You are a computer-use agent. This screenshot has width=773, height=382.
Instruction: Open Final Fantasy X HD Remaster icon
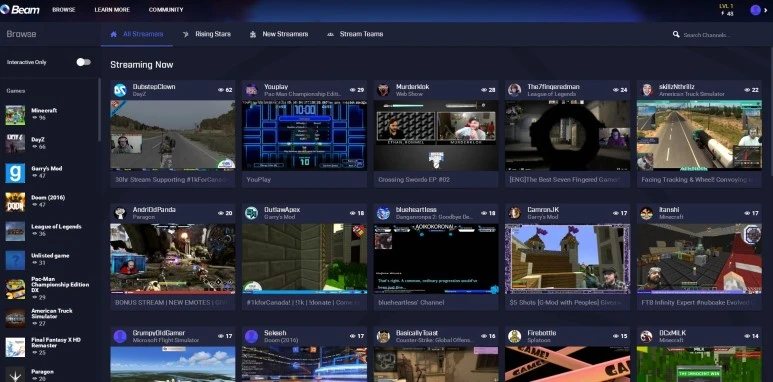(x=15, y=347)
